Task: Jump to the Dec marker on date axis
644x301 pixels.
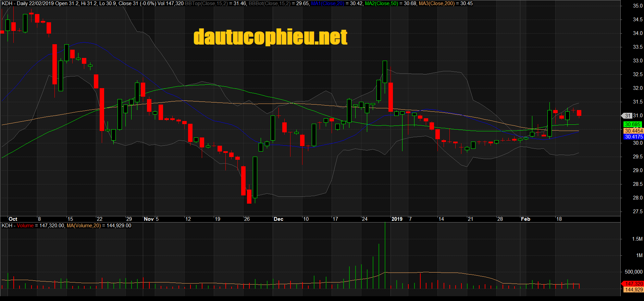Action: pos(278,219)
